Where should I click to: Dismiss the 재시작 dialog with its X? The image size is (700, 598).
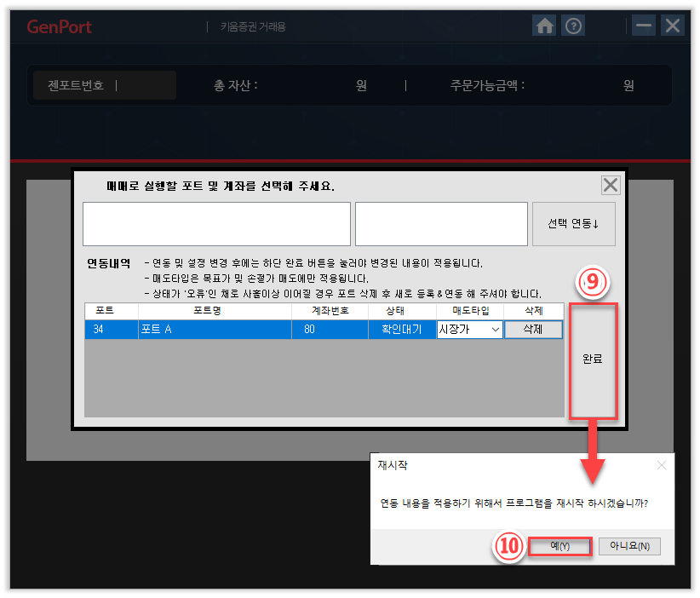tap(662, 465)
